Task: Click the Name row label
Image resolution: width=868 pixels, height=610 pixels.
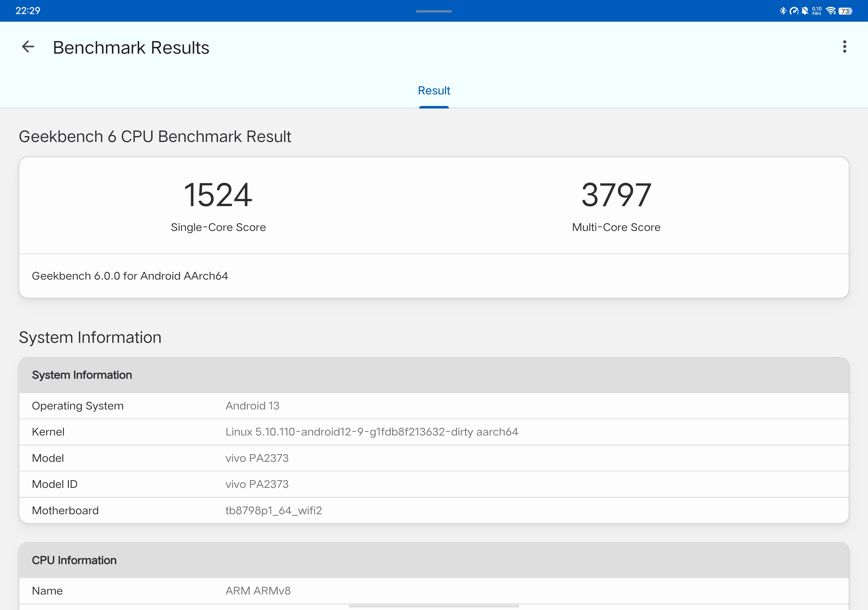Action: [x=47, y=591]
